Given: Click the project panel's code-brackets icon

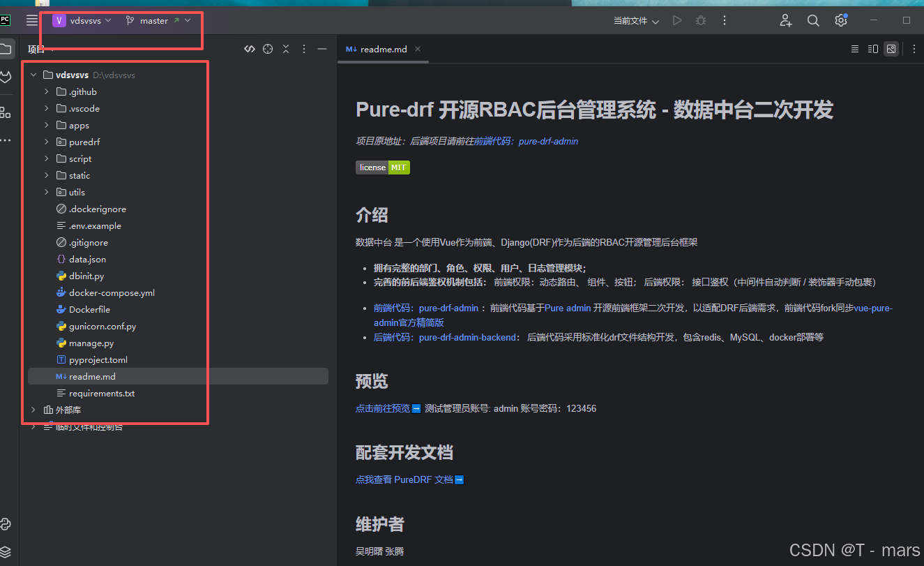Looking at the screenshot, I should pyautogui.click(x=250, y=49).
